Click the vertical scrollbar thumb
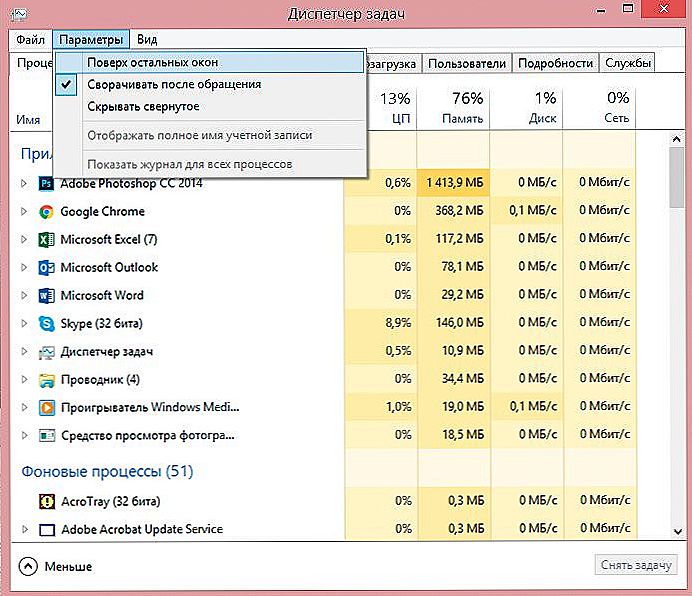692x596 pixels. tap(677, 177)
